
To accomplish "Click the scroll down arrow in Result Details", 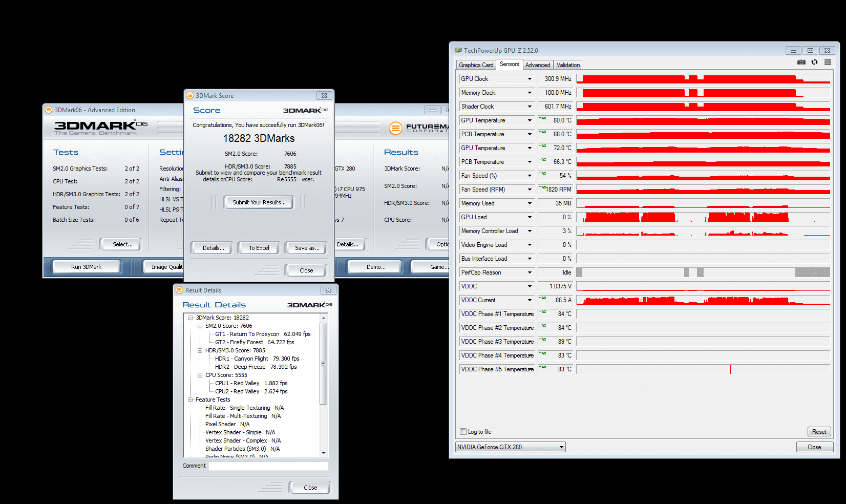I will click(323, 453).
